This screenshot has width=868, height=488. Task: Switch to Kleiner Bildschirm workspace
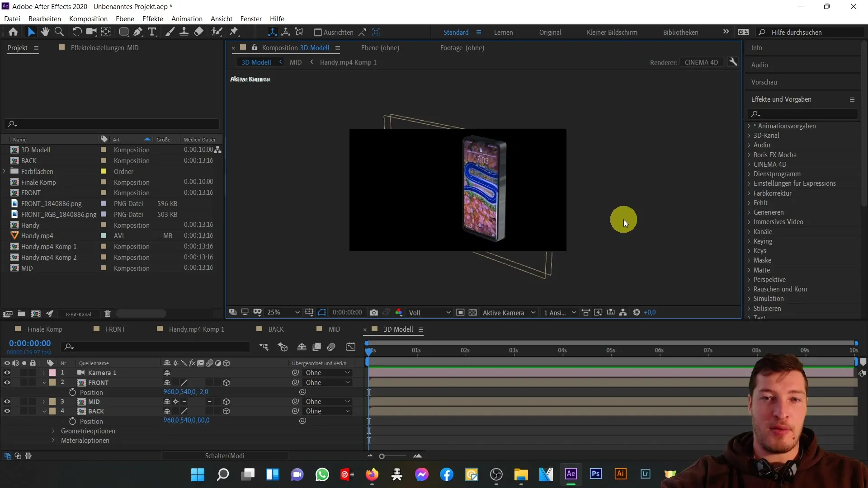pos(612,33)
